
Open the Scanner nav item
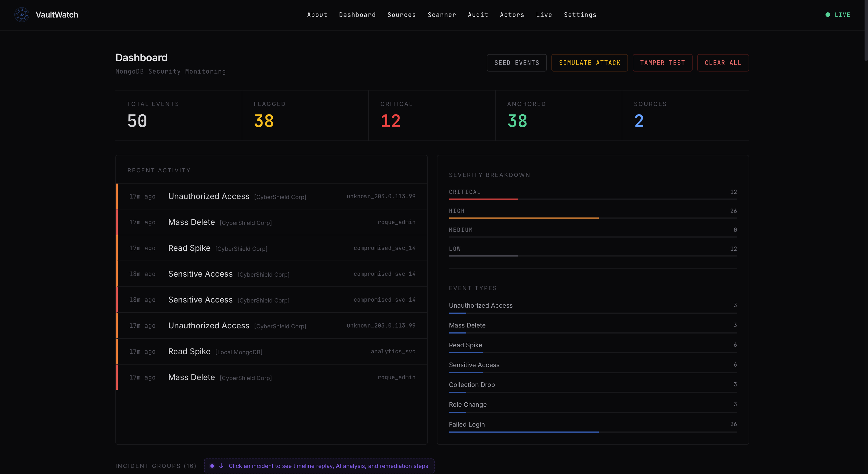[x=441, y=15]
